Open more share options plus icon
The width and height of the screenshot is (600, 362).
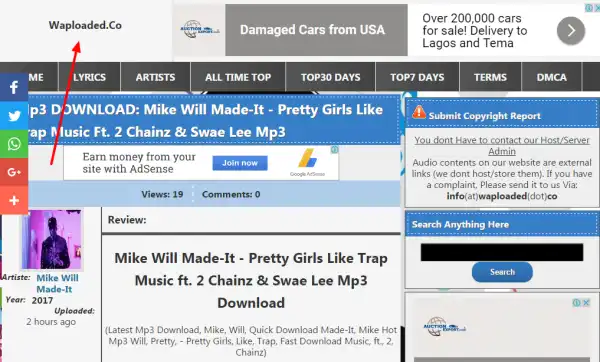coord(14,200)
